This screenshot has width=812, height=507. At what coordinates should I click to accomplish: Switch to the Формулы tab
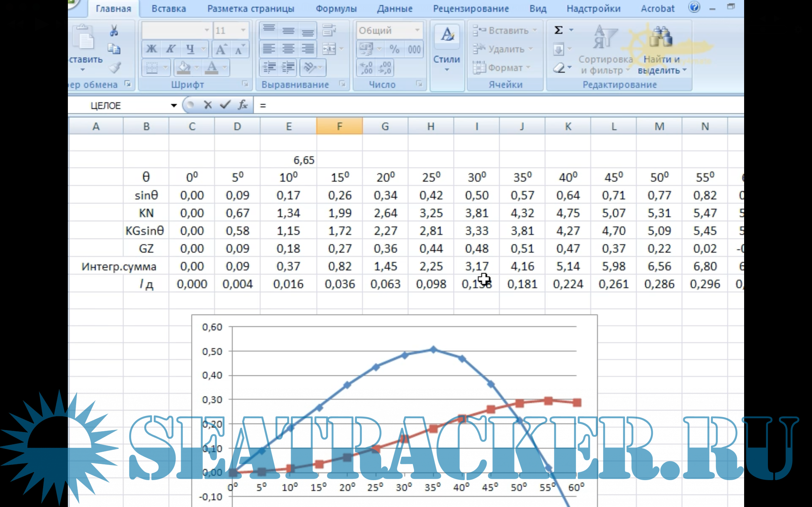[336, 9]
